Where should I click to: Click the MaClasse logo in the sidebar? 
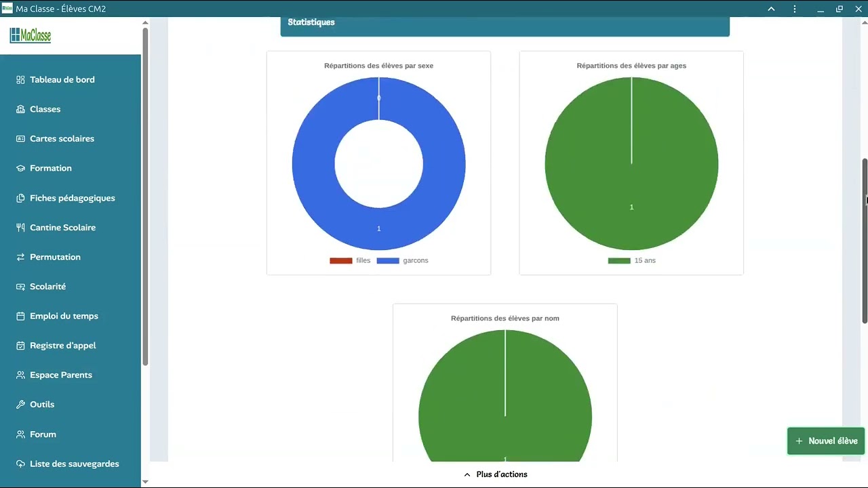click(x=31, y=35)
